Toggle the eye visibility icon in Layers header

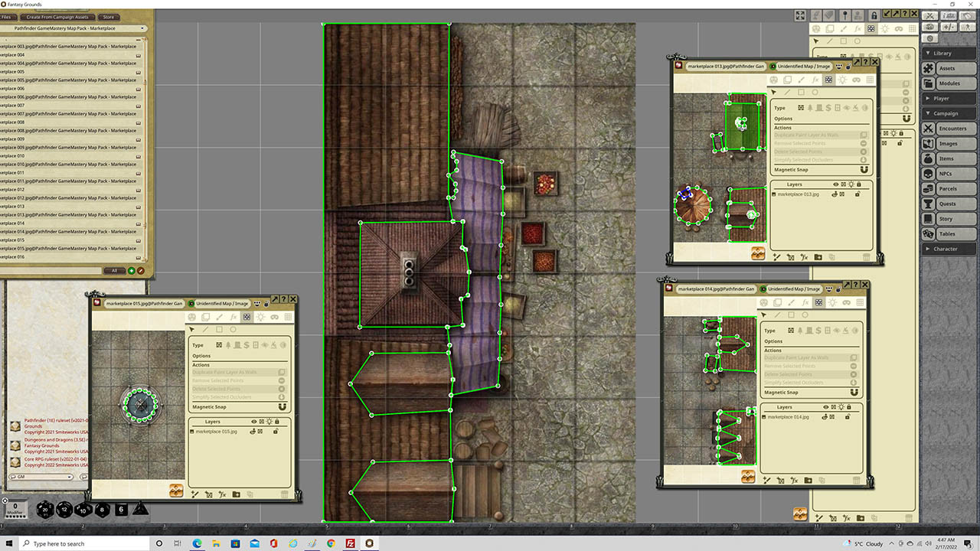click(835, 184)
